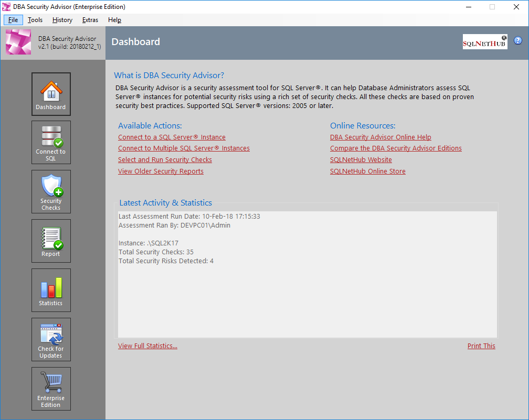This screenshot has height=420, width=529.
Task: Follow the Select and Run Security Checks link
Action: coord(165,160)
